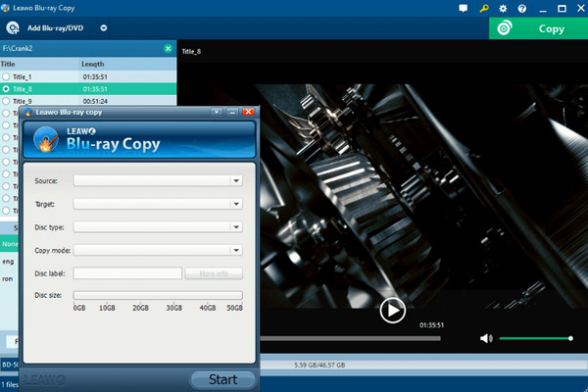Image resolution: width=588 pixels, height=392 pixels.
Task: Expand the Add Blu-ray/DVD dropdown arrow
Action: point(104,28)
